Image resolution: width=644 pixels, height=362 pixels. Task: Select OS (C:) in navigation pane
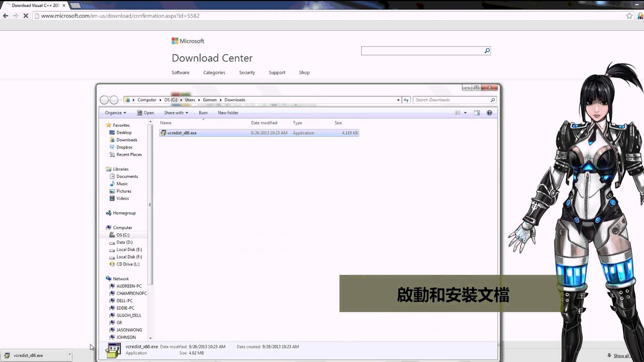123,235
